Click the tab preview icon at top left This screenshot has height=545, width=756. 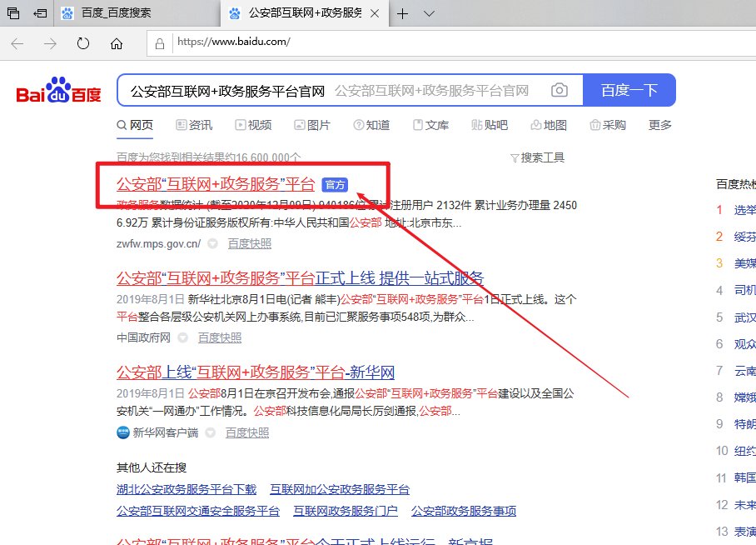12,13
